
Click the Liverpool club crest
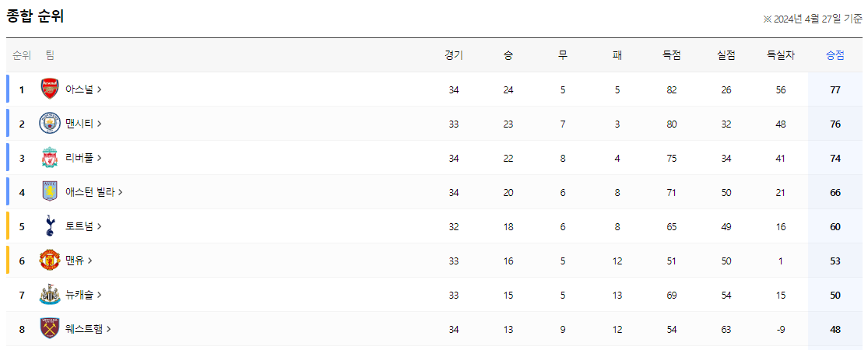click(x=49, y=158)
